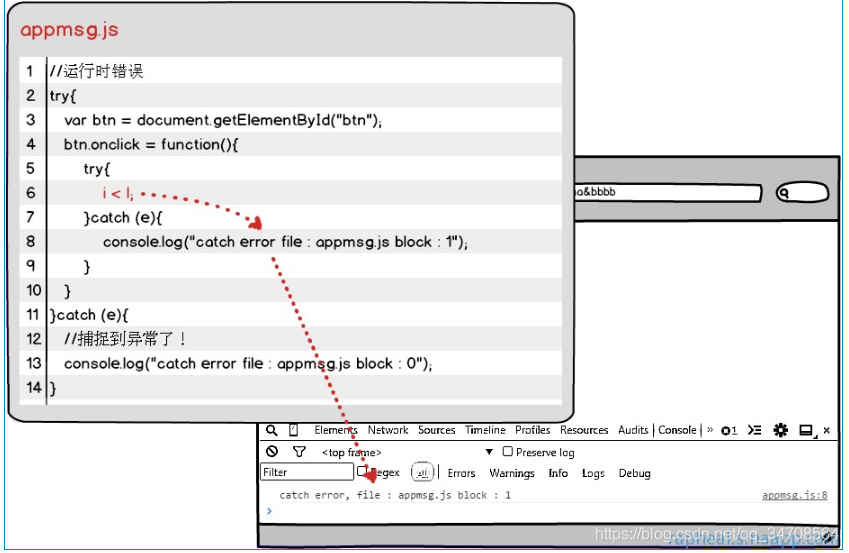Click code line 6 'i < l;'

point(117,193)
